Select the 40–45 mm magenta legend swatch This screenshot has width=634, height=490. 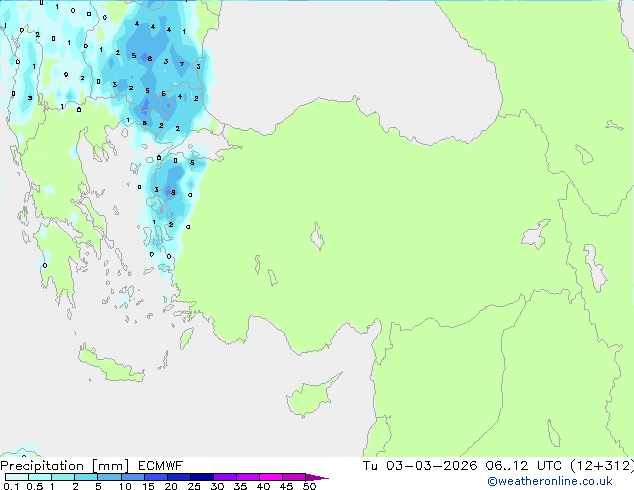pos(271,477)
